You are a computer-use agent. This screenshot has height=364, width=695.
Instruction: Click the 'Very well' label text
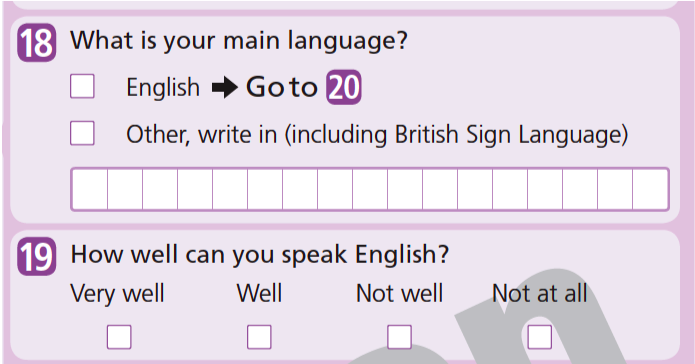(117, 294)
